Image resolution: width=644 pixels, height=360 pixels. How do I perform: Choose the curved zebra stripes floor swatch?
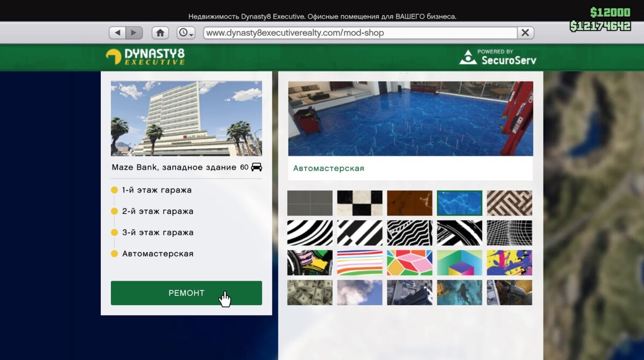(310, 233)
